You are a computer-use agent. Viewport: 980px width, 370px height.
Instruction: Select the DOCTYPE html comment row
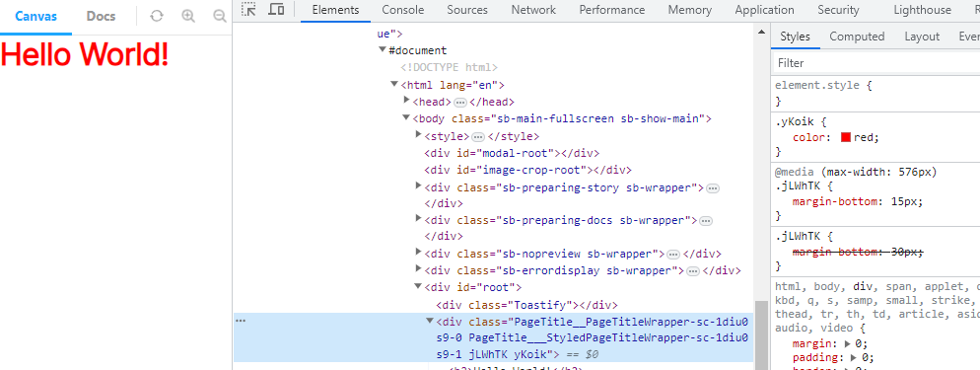click(449, 67)
